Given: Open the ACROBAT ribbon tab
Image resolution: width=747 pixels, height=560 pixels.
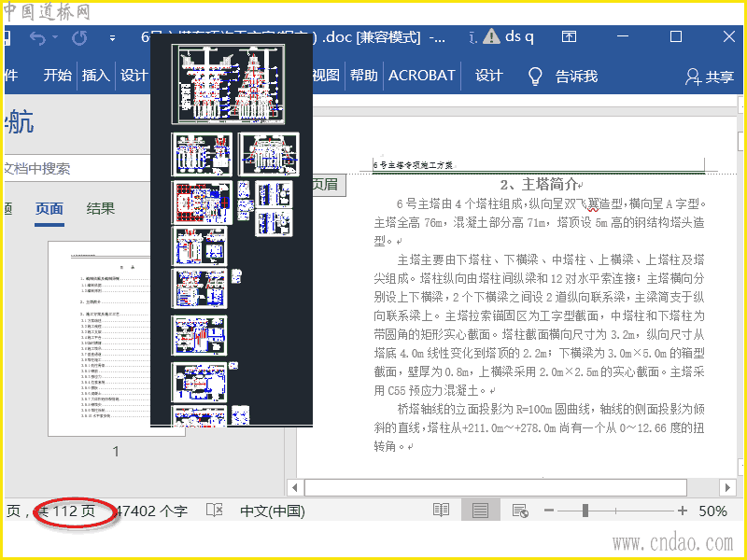Looking at the screenshot, I should (422, 76).
